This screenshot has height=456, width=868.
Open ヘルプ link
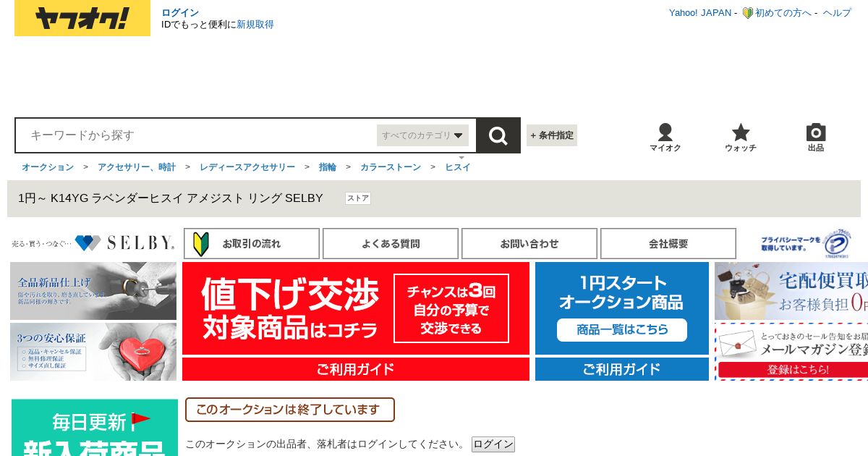837,13
